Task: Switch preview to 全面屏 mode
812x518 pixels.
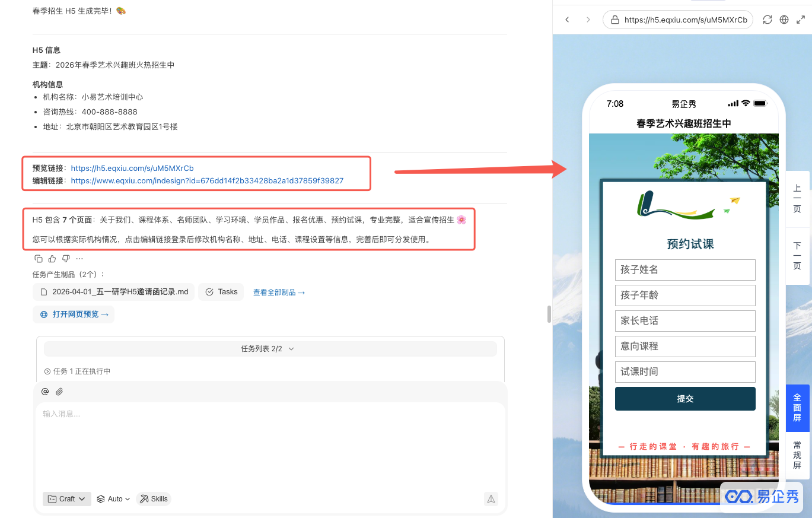Action: coord(797,408)
